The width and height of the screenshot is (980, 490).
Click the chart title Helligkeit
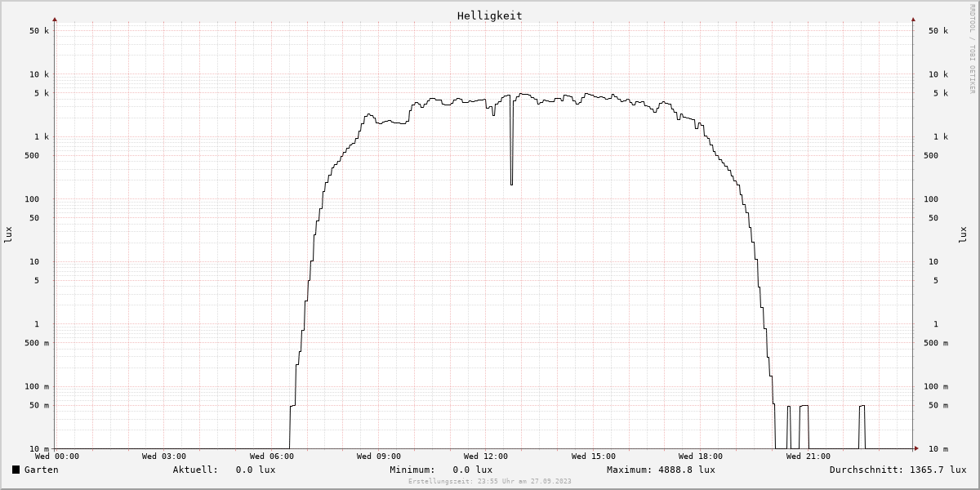click(x=489, y=16)
